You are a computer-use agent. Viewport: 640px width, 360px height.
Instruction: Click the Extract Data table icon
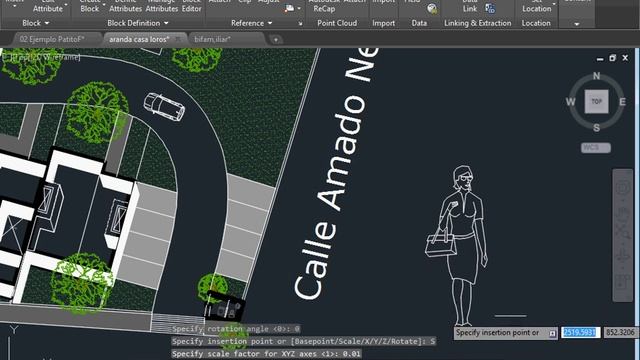(490, 8)
